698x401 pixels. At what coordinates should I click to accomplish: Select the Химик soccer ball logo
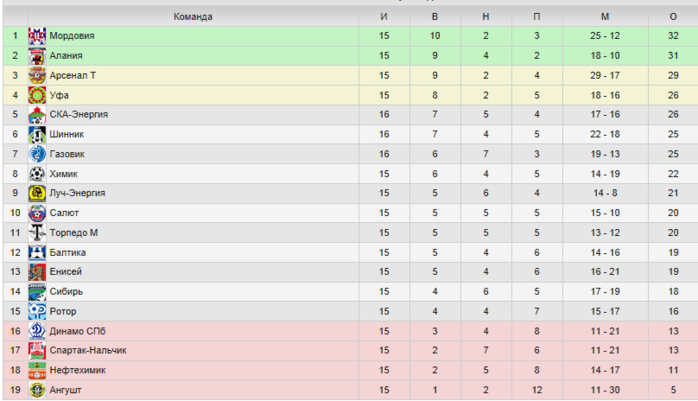tap(37, 174)
